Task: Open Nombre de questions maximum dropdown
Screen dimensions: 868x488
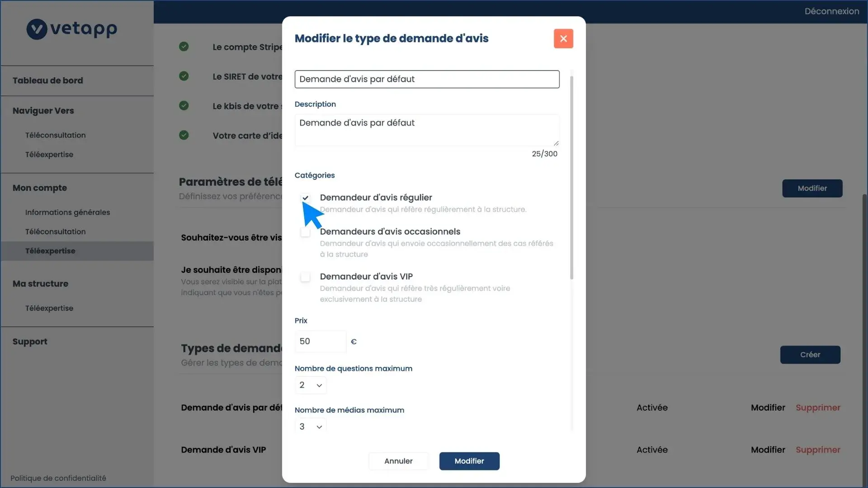Action: point(311,385)
